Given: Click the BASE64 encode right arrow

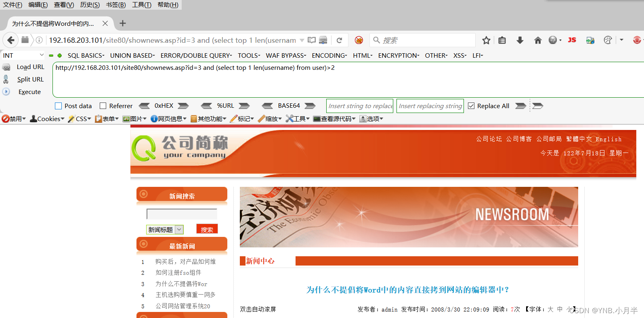Looking at the screenshot, I should 310,106.
